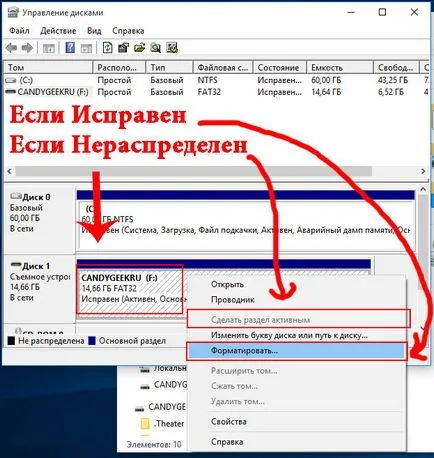
Task: Select the (C:) volume row
Action: [x=217, y=80]
